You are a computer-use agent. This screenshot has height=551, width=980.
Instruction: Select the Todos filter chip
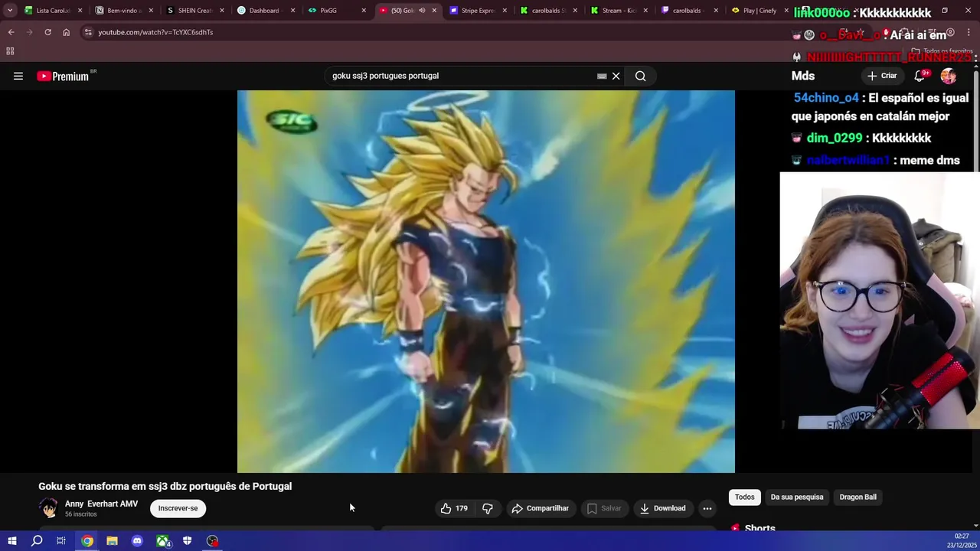click(x=744, y=497)
